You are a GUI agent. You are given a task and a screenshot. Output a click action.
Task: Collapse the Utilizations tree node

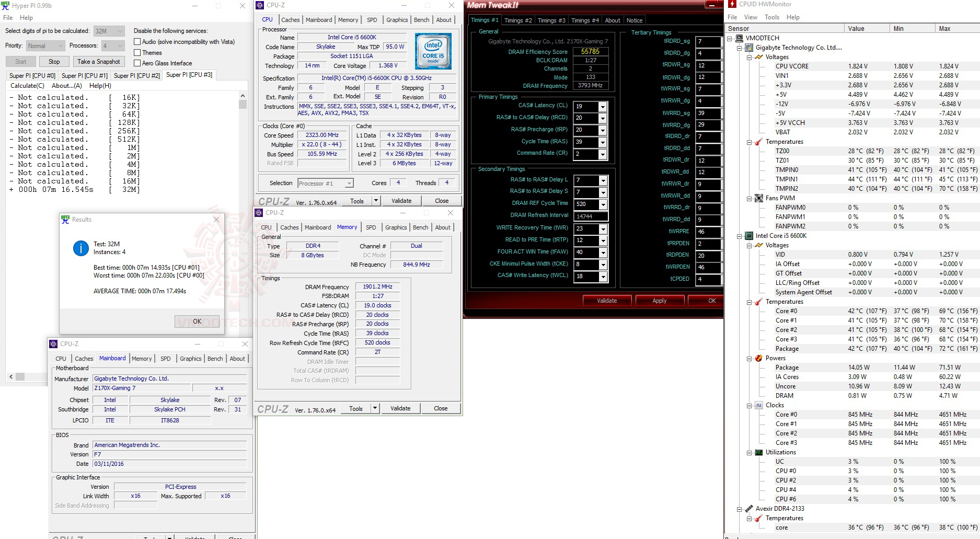click(x=749, y=452)
